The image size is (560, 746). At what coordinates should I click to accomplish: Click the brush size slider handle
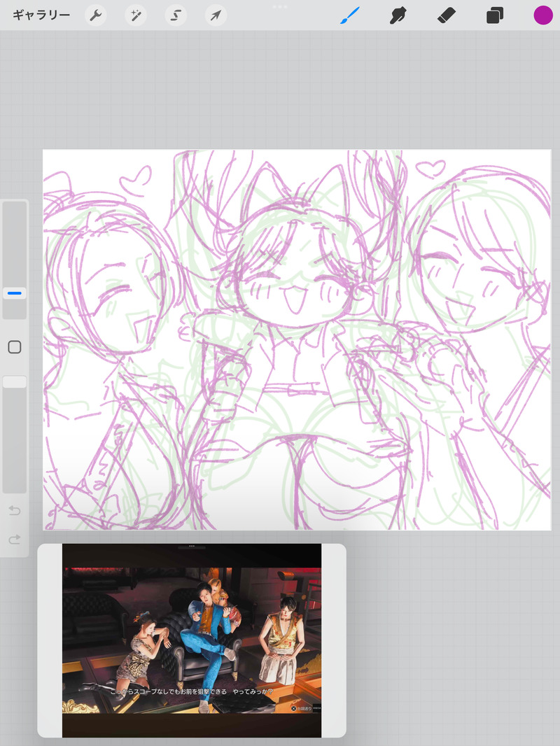coord(14,293)
